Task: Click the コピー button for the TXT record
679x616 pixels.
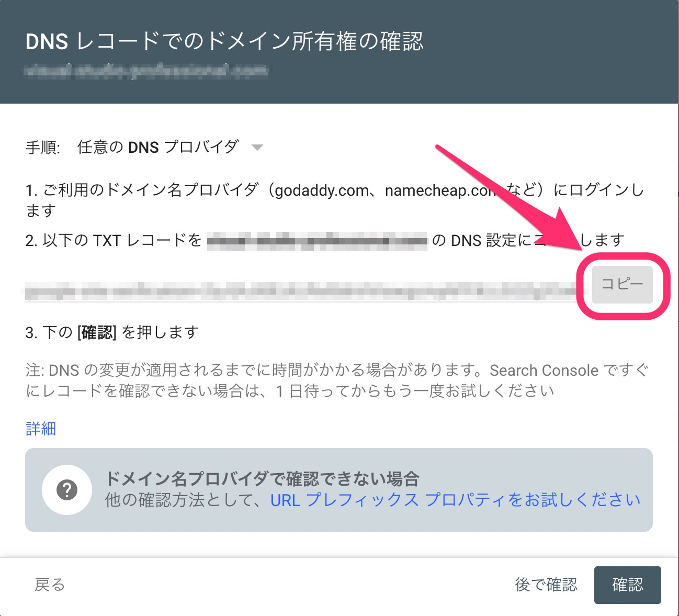Action: click(622, 284)
